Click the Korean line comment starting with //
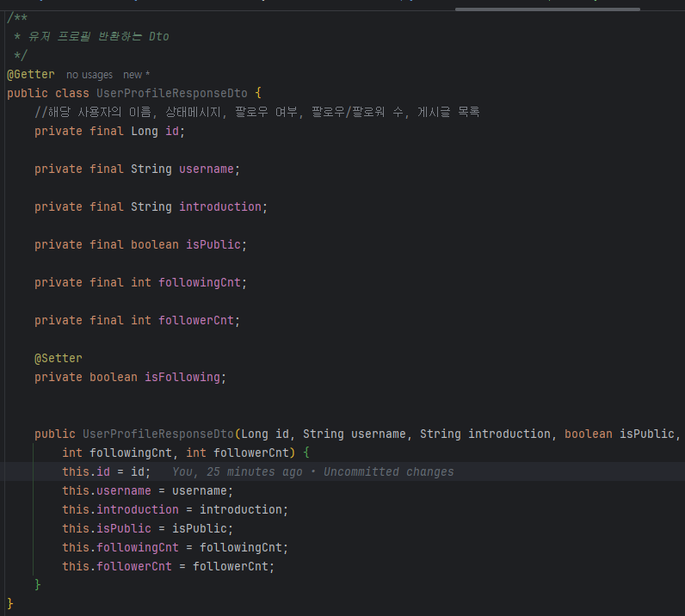 click(x=256, y=112)
